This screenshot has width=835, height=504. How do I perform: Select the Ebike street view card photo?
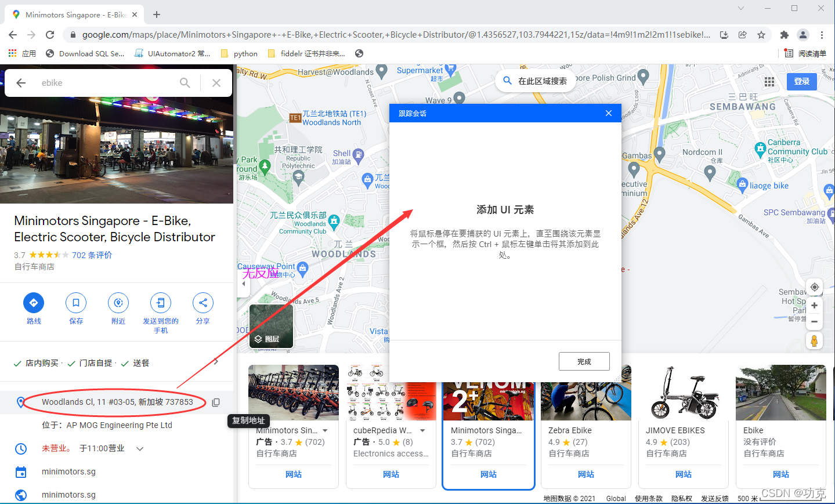click(781, 393)
